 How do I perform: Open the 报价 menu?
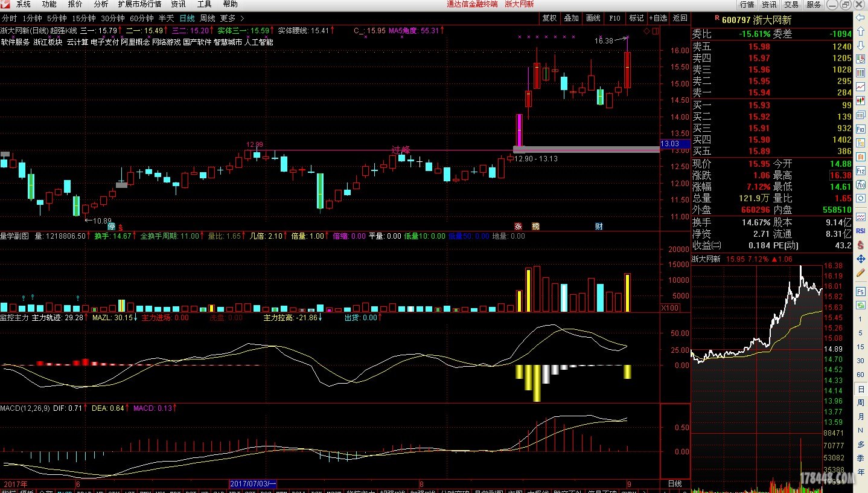point(75,4)
